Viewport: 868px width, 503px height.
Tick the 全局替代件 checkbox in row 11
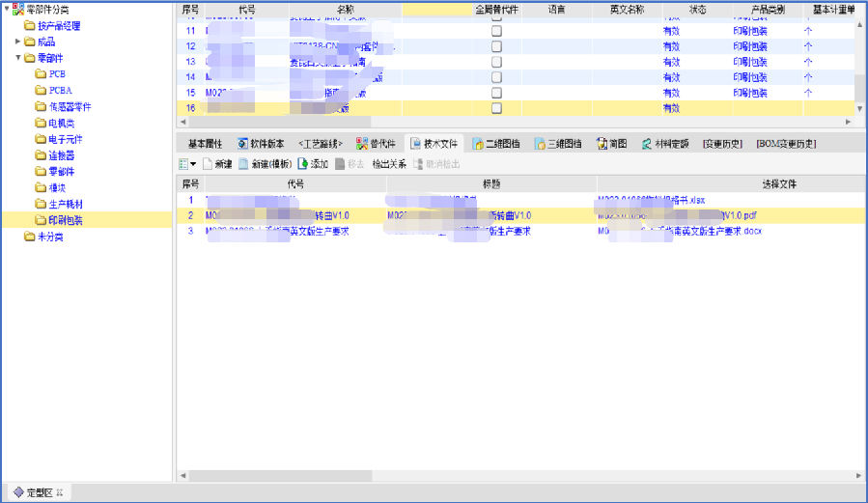(496, 31)
